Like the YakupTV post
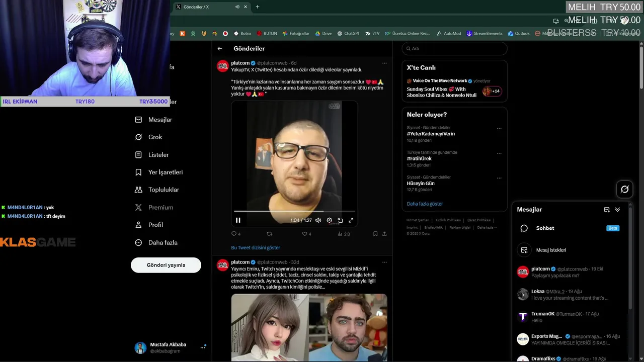This screenshot has height=362, width=644. [306, 234]
